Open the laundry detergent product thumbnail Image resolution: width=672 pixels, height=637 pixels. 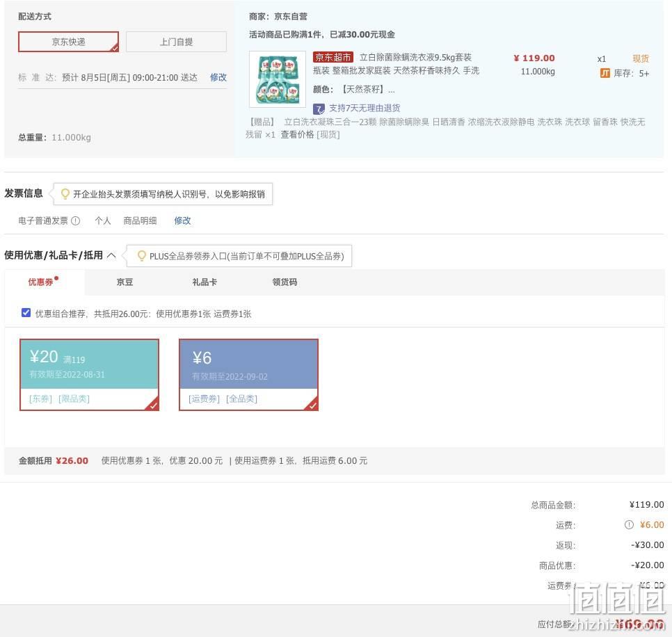[x=278, y=79]
